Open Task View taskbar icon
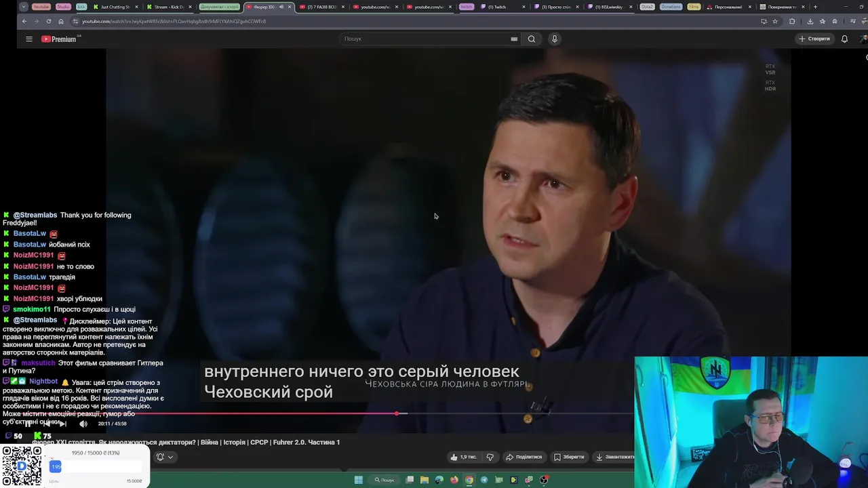868x488 pixels. [x=410, y=480]
